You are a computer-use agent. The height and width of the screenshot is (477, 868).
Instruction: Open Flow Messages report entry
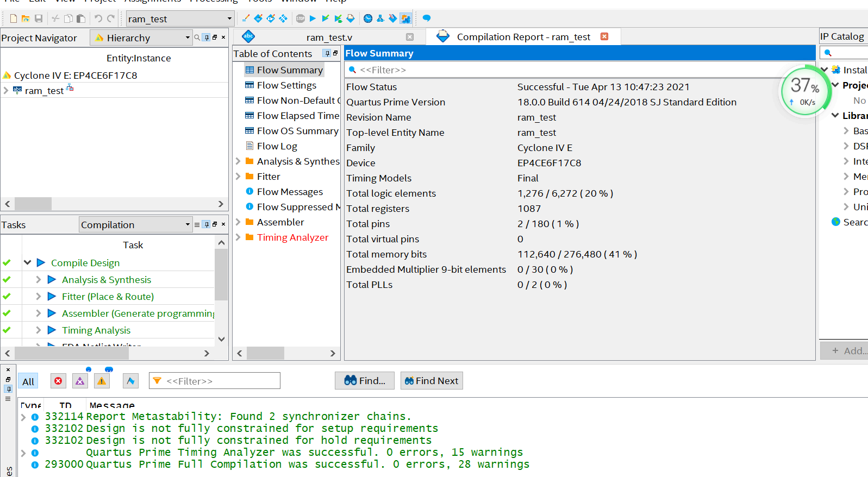[290, 191]
